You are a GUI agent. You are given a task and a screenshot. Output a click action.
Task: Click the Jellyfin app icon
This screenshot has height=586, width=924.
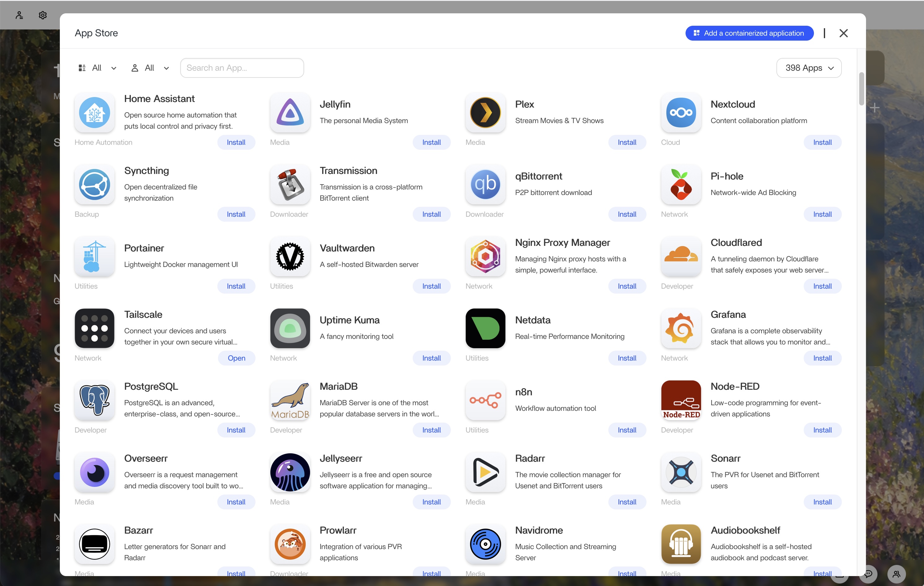(x=290, y=113)
